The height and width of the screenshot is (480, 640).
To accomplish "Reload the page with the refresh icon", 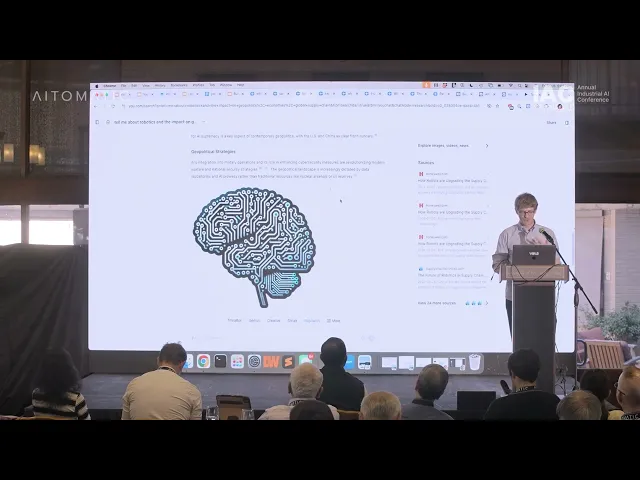I will click(x=113, y=106).
